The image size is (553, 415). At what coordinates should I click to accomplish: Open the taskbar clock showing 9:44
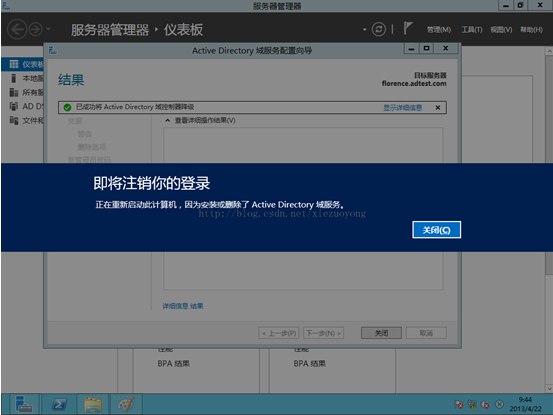tap(525, 404)
